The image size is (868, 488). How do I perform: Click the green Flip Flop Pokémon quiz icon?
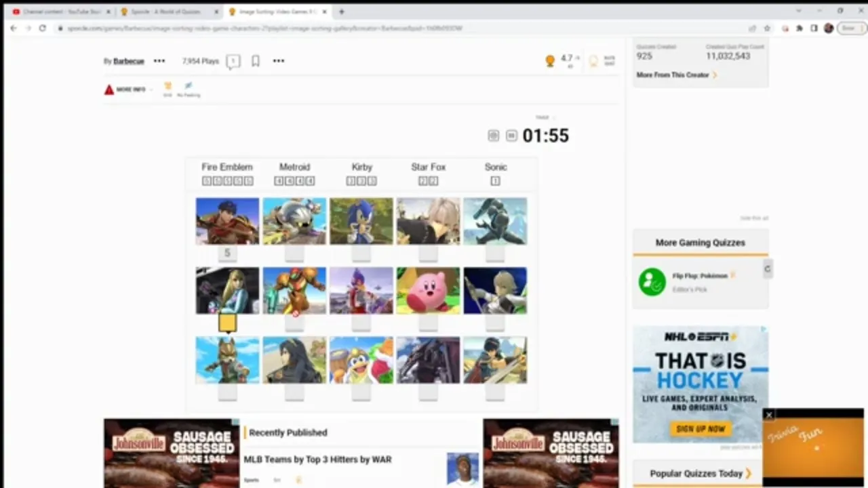(x=652, y=282)
